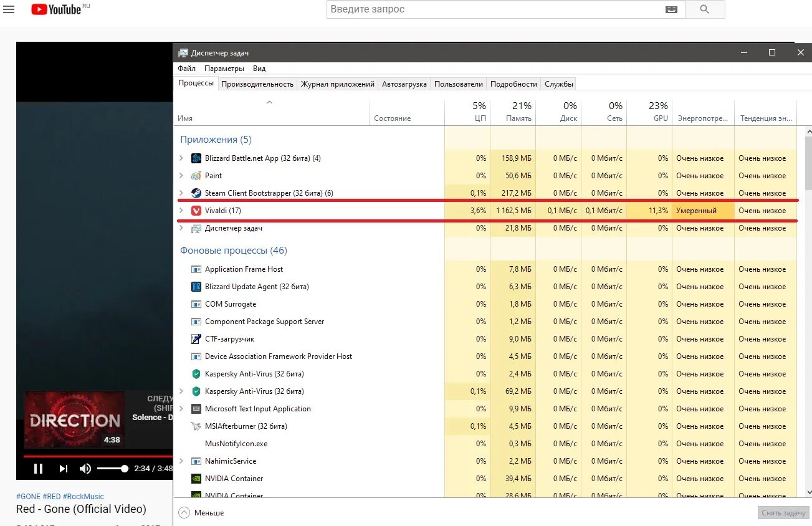Expand the NahimicService row
Image resolution: width=812 pixels, height=526 pixels.
(181, 461)
